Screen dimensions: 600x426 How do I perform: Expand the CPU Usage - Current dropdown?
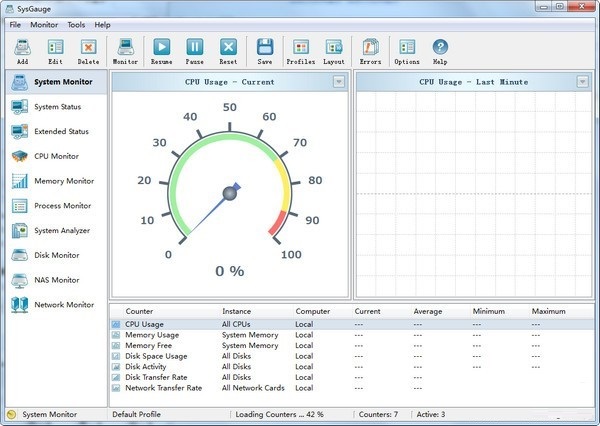click(x=339, y=82)
